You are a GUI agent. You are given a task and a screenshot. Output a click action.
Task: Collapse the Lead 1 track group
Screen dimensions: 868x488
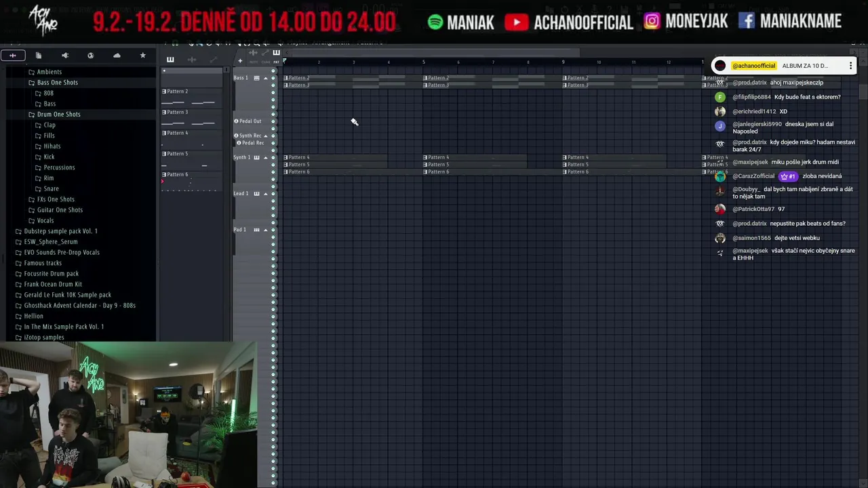(x=266, y=194)
